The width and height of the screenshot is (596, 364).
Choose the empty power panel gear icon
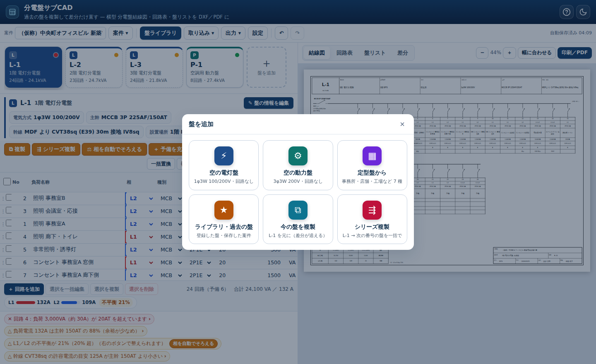(x=298, y=156)
